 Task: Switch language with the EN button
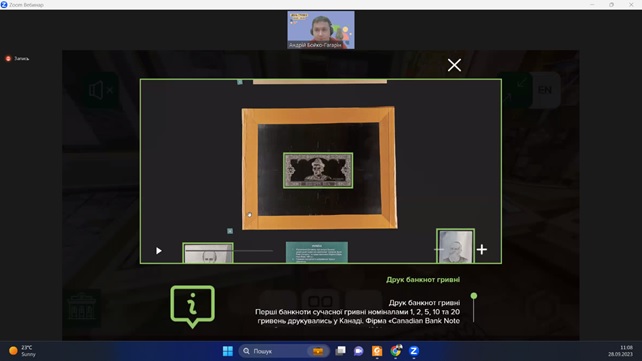(545, 90)
